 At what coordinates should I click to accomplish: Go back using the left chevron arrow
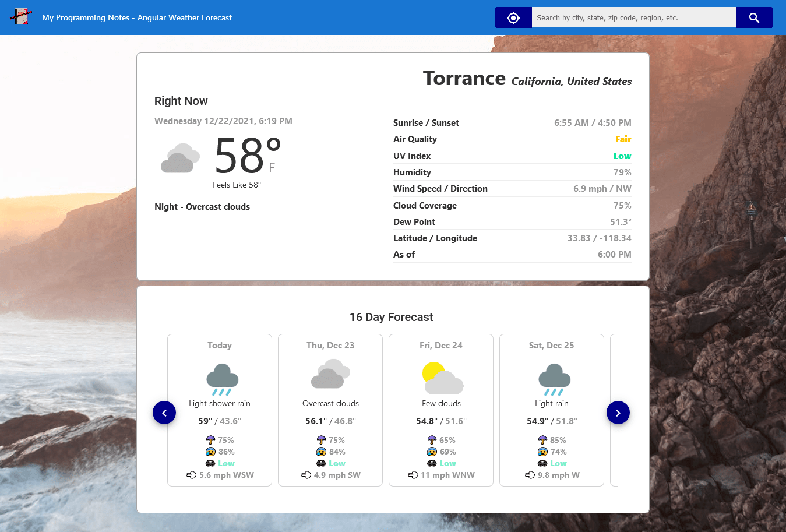click(164, 413)
